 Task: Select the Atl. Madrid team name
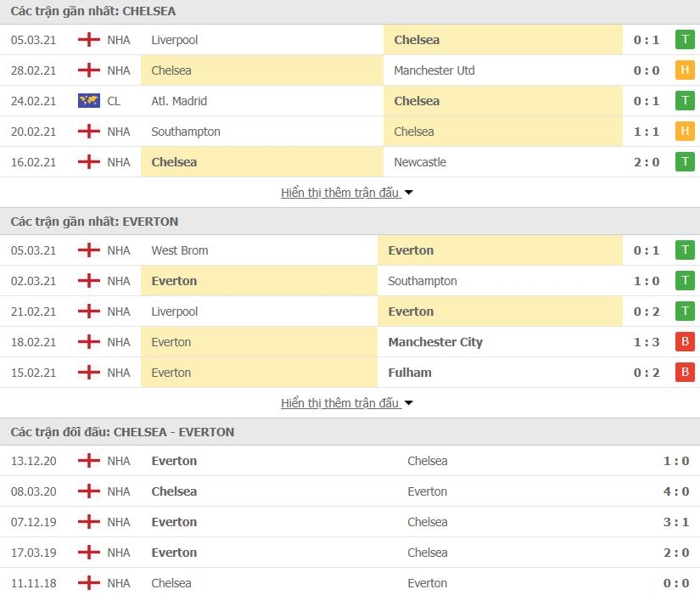click(x=179, y=101)
